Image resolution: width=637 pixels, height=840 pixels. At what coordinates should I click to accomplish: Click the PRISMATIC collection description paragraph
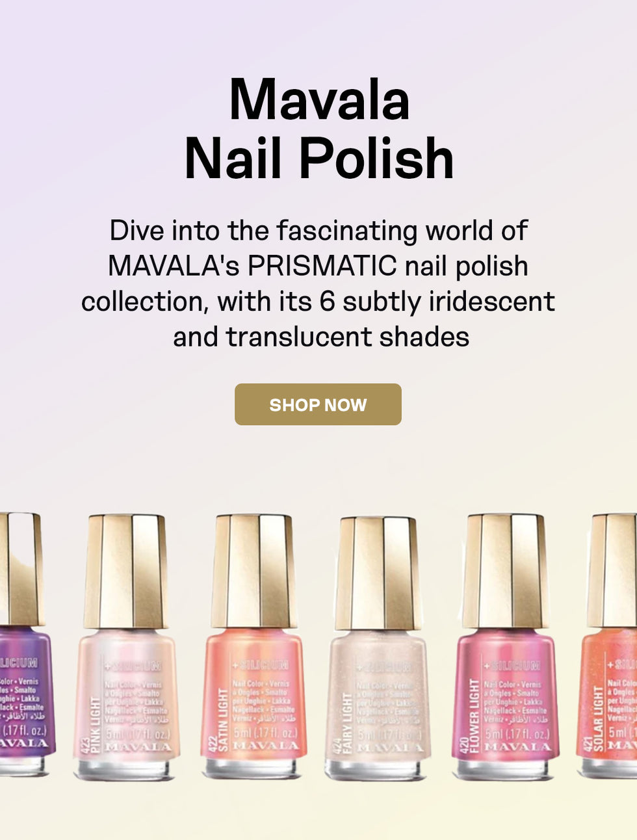(x=318, y=283)
